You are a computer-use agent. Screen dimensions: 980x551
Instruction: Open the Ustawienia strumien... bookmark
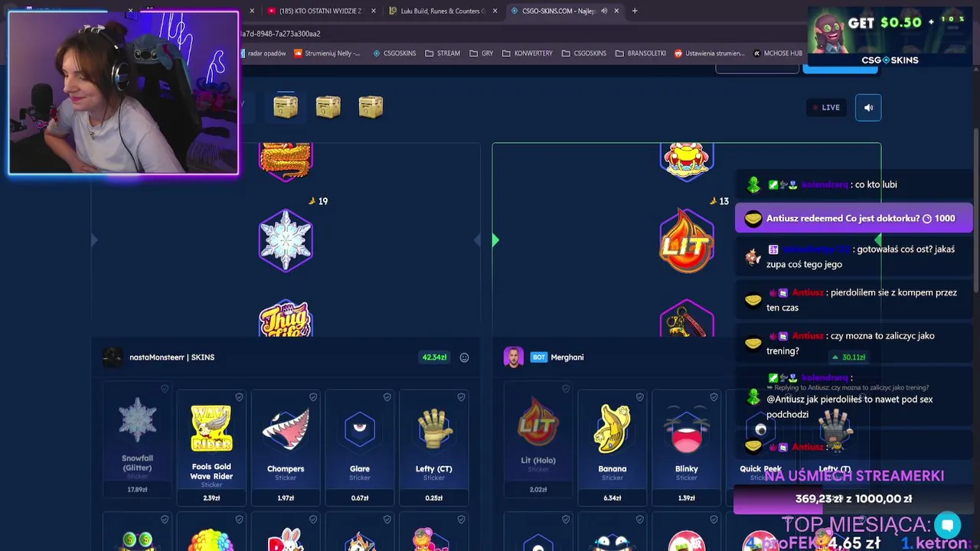[709, 54]
